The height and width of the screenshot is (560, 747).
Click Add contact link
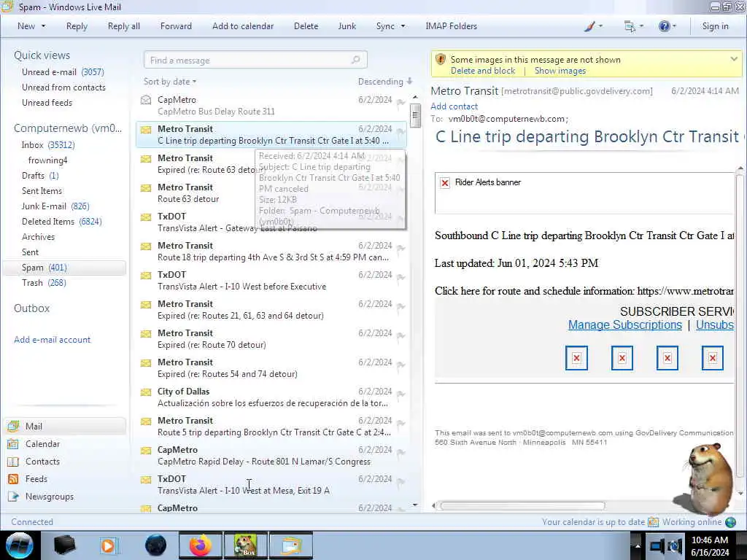(454, 106)
